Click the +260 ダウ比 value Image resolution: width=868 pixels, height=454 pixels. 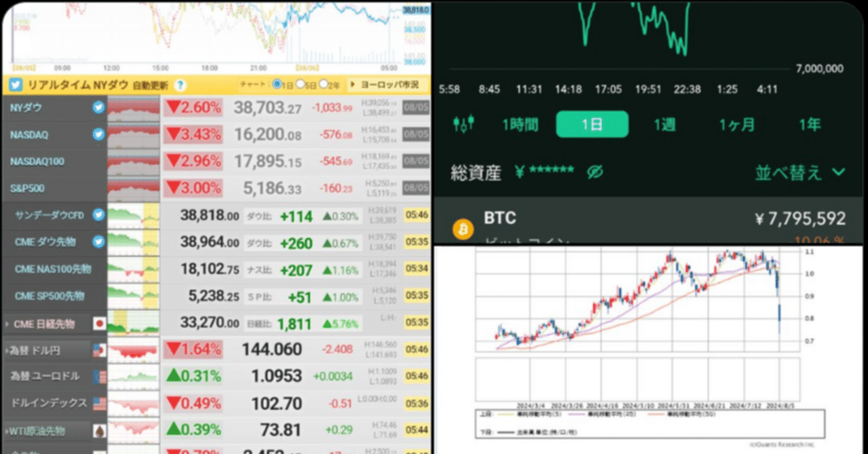[296, 243]
